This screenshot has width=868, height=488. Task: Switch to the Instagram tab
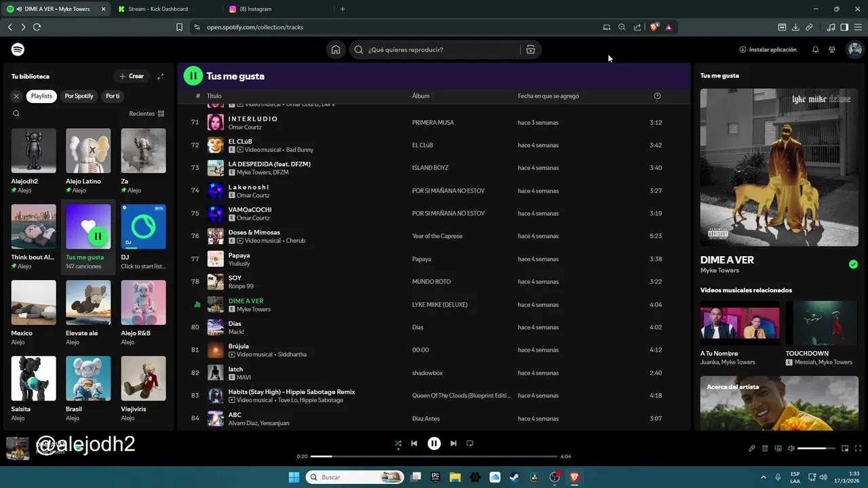[x=278, y=9]
